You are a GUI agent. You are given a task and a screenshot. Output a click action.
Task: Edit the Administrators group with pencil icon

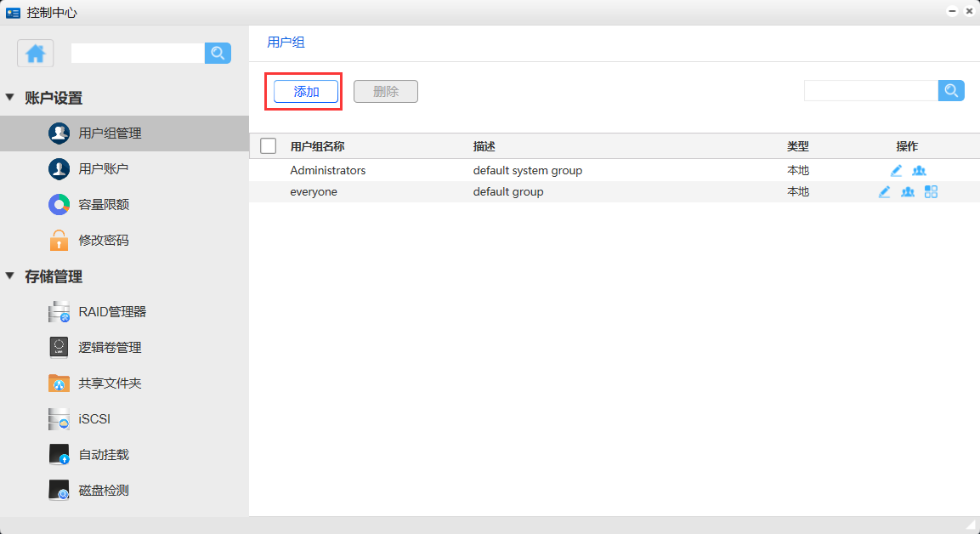click(896, 171)
